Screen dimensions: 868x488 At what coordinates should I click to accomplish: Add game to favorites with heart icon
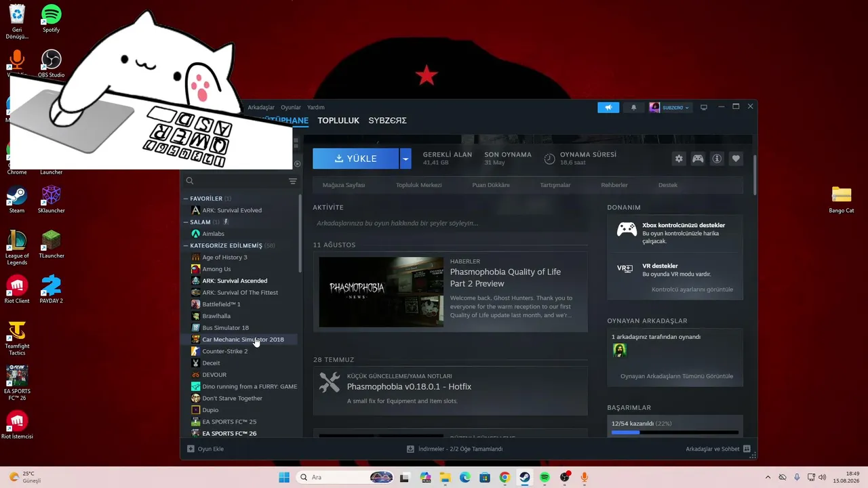click(736, 159)
